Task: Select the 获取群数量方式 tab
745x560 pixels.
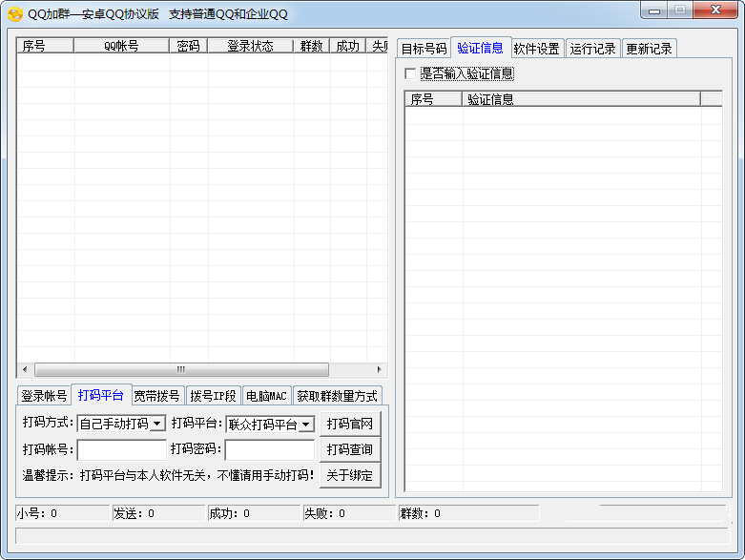Action: click(338, 396)
